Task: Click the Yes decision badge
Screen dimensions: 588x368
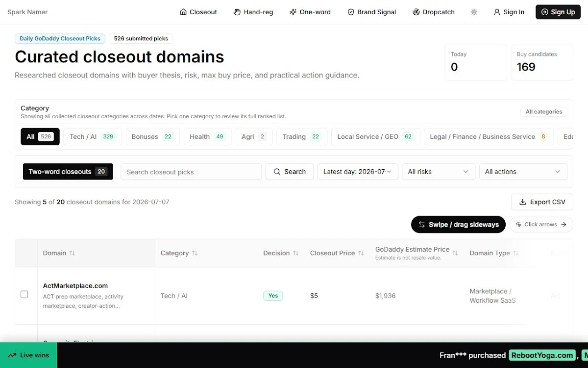Action: pyautogui.click(x=273, y=295)
